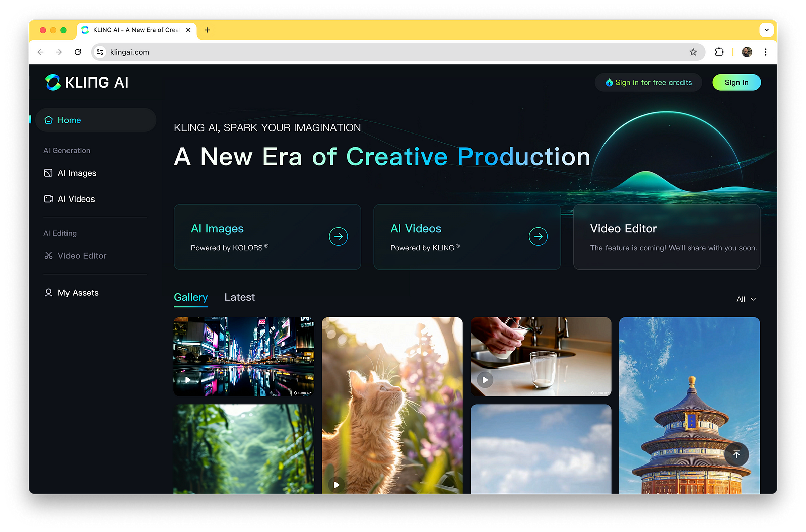Expand the tab search chevron
Screen dimensions: 806x532
click(766, 30)
